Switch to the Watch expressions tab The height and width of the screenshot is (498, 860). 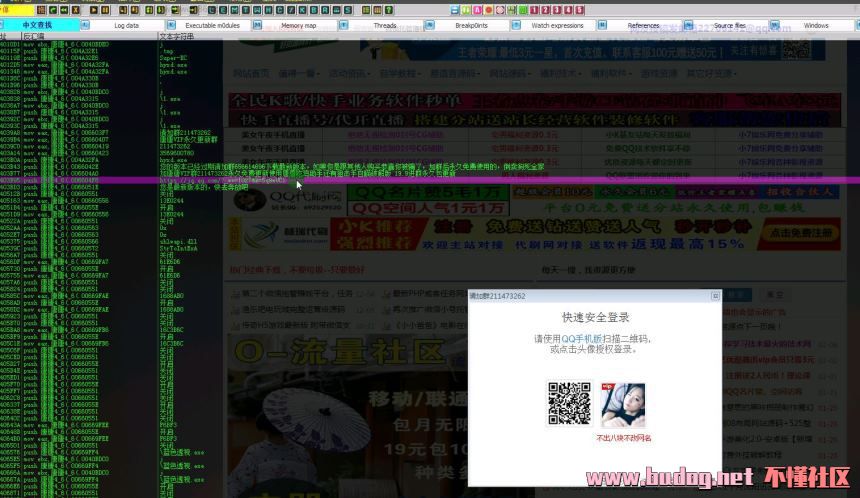(x=558, y=25)
